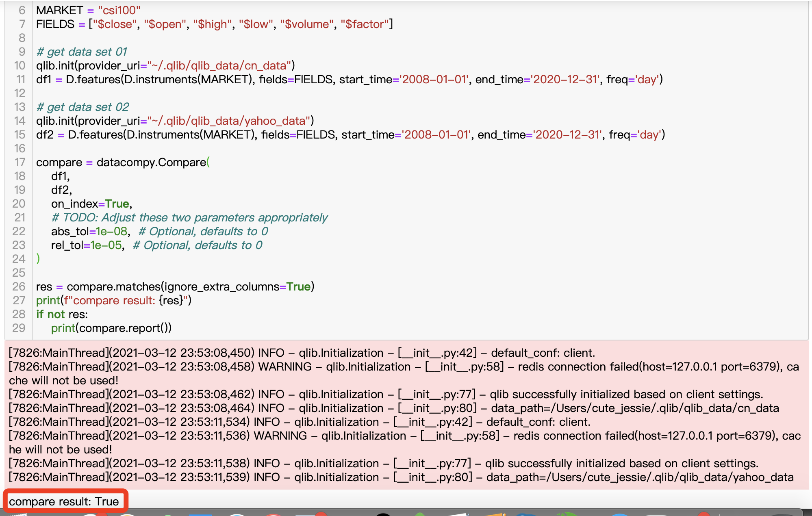
Task: Click the TODO comment on line 21
Action: click(189, 217)
